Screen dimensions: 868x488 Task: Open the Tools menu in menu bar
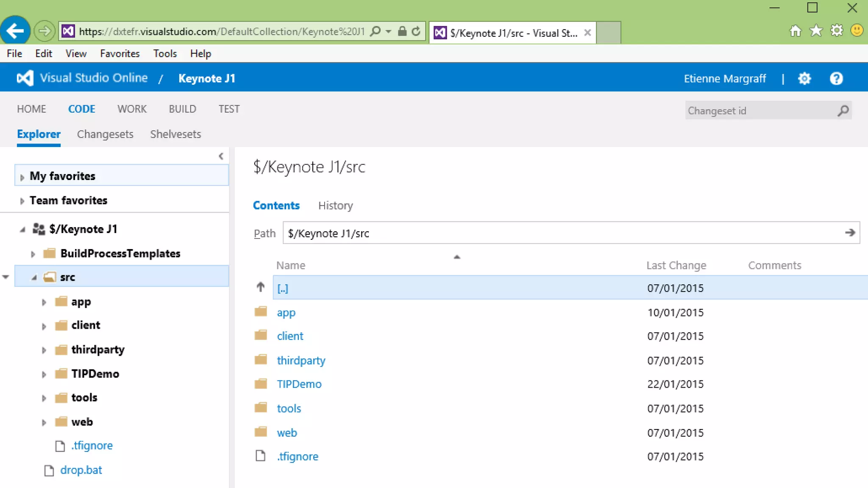pos(165,54)
